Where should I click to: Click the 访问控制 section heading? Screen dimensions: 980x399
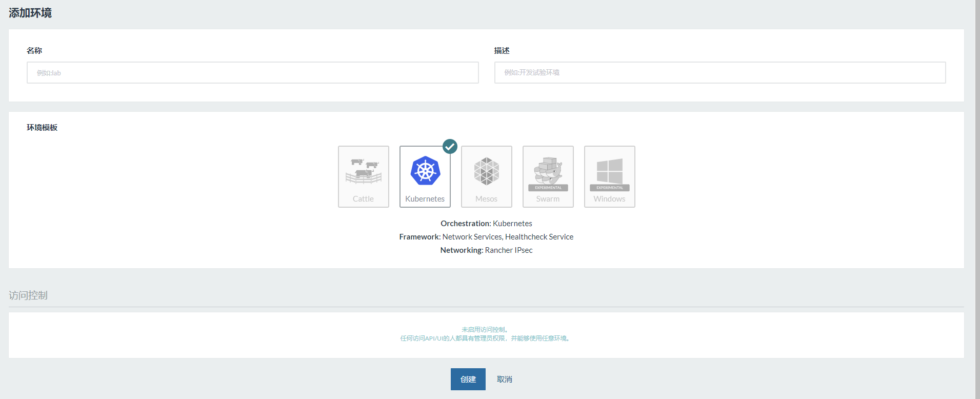point(28,295)
